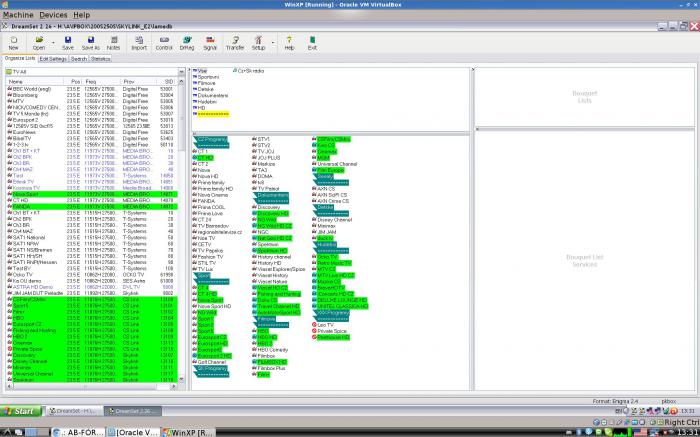Select History channel in bouquet services
Viewport: 700px width, 437px height.
coord(271,257)
